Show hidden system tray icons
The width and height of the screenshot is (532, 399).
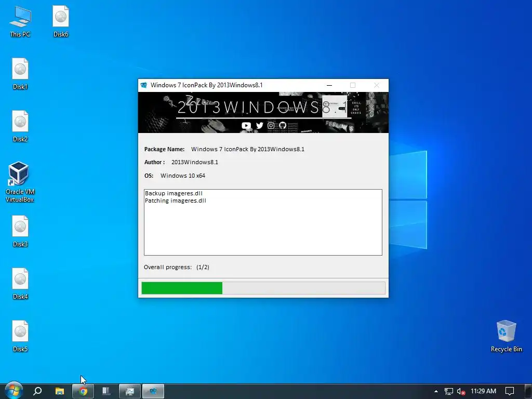tap(436, 391)
